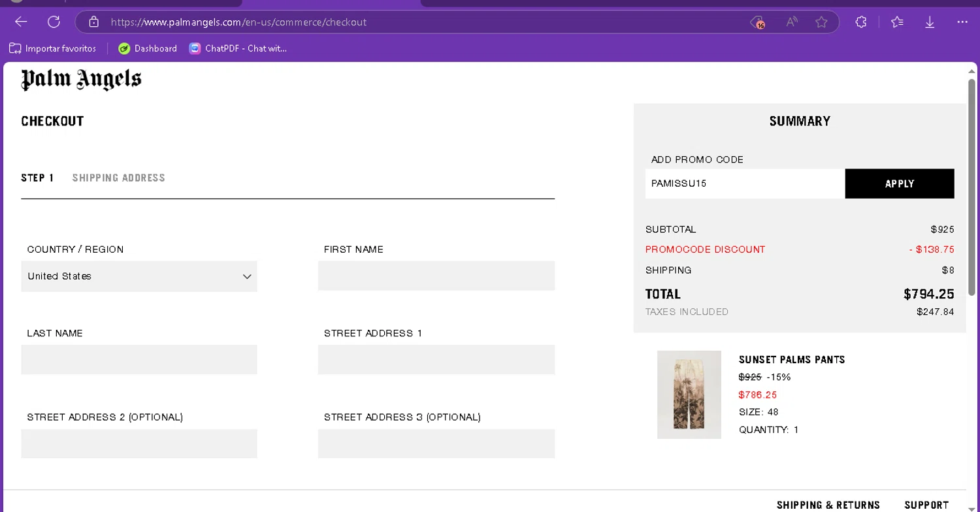Open Read Aloud in the address bar
Viewport: 980px width, 512px height.
click(x=792, y=22)
